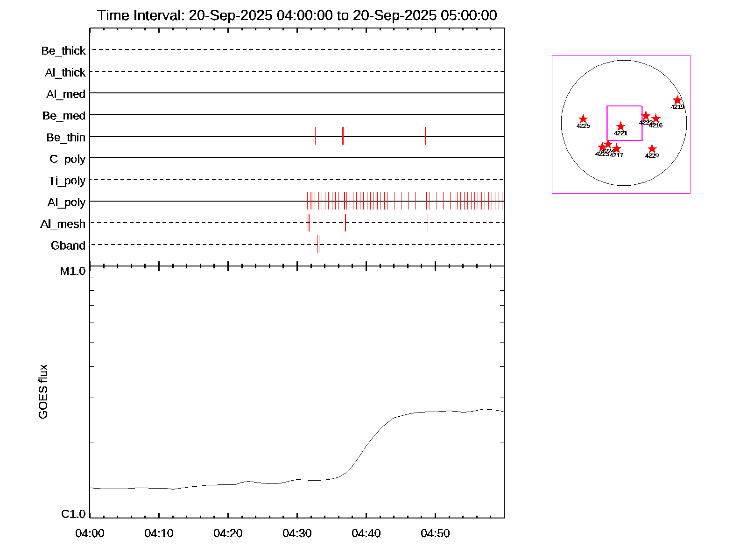Select the Ti_poly filter label
The height and width of the screenshot is (560, 747).
67,181
